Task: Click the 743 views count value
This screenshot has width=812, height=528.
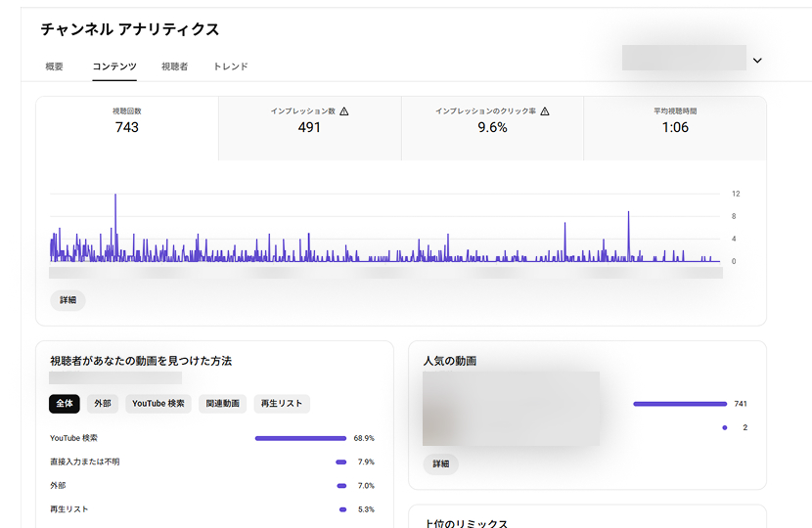Action: click(x=127, y=127)
